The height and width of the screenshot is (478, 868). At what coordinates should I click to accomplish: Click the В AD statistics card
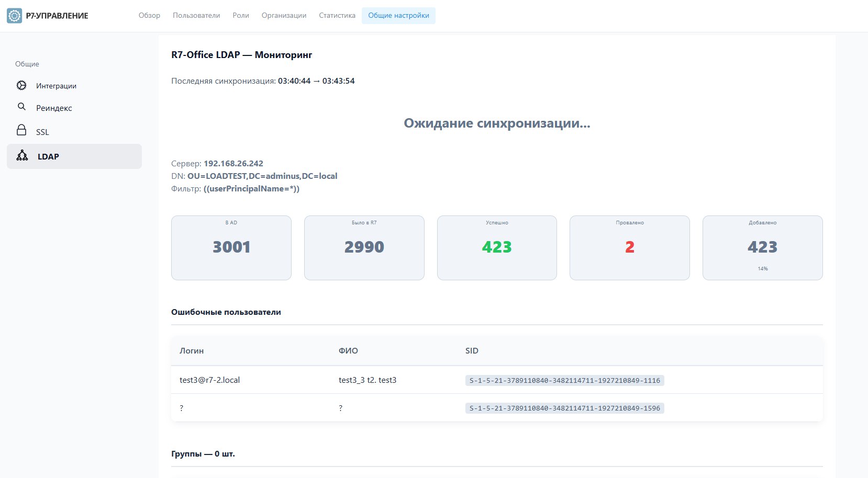(231, 247)
